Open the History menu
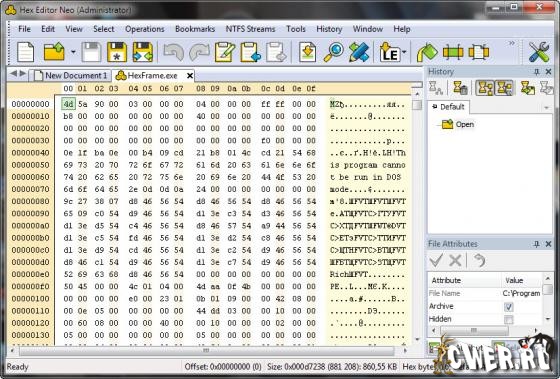 (x=329, y=29)
